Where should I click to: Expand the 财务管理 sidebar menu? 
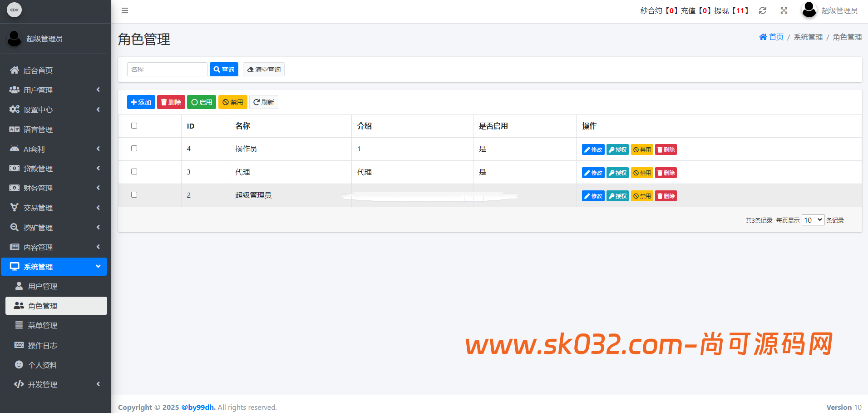pos(54,188)
